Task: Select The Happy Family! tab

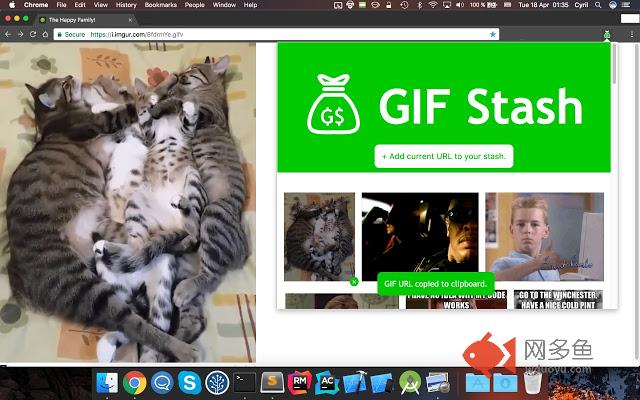Action: 86,20
